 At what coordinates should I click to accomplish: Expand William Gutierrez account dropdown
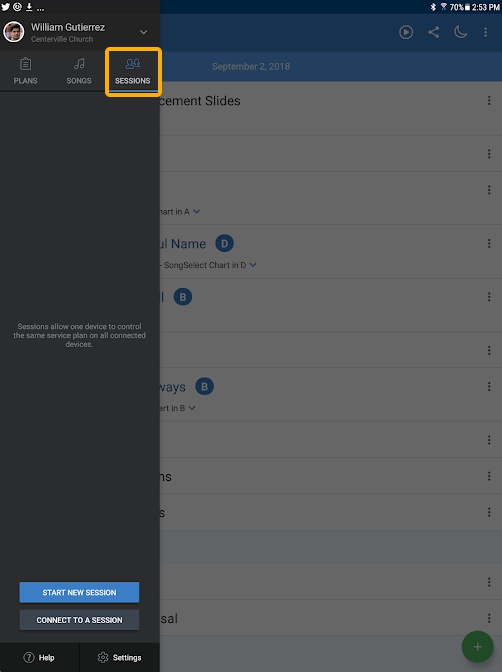[144, 32]
